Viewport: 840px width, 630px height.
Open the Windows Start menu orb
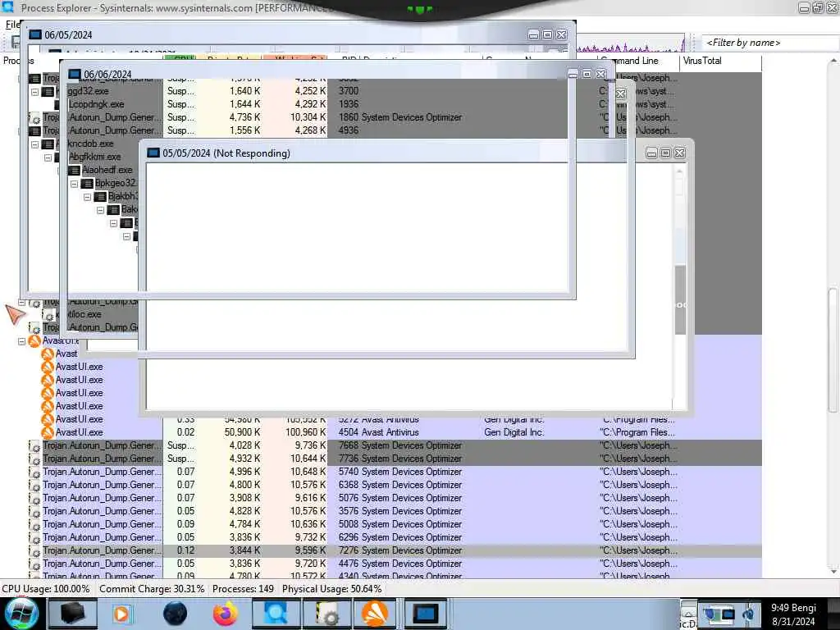point(20,614)
